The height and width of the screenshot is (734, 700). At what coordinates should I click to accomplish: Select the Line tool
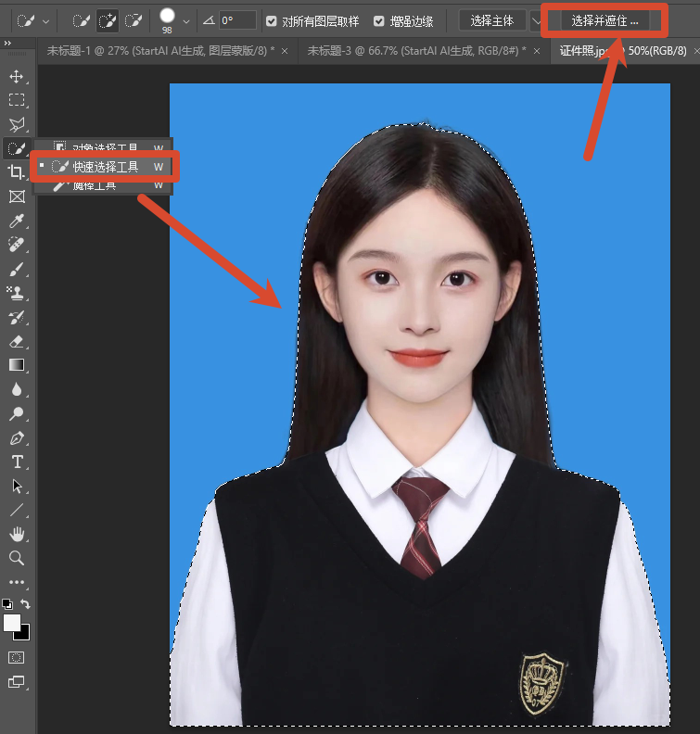click(x=17, y=510)
